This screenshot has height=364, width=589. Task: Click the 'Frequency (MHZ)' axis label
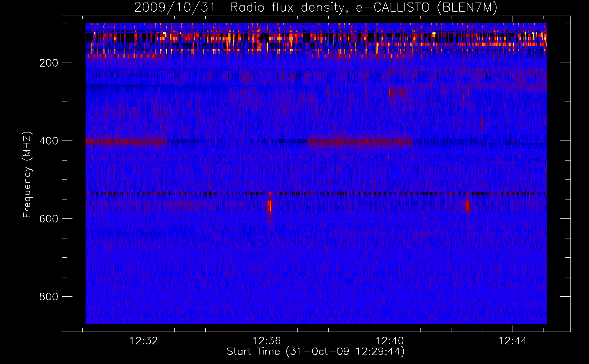coord(27,175)
